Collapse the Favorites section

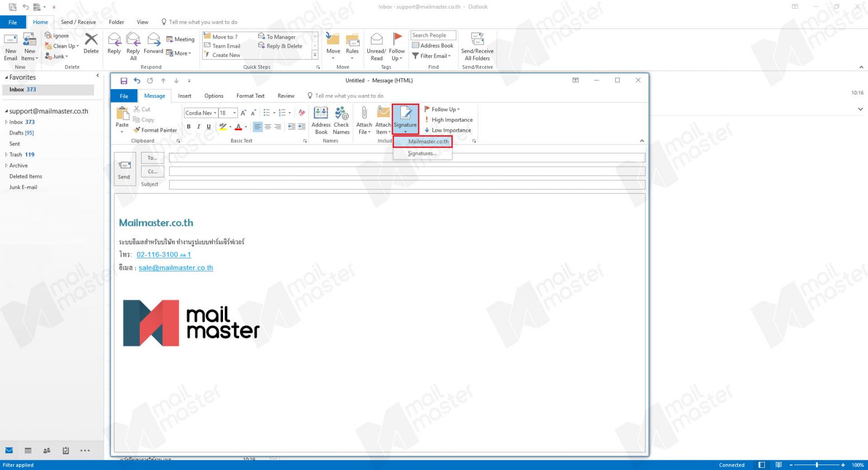7,78
